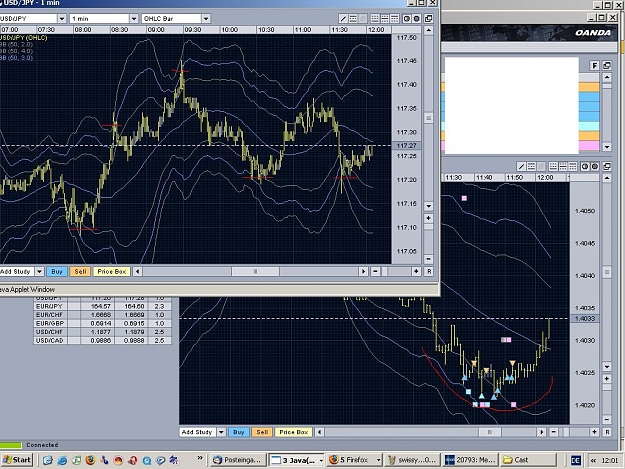
Task: Switch to the 5 Firefox taskbar group
Action: click(354, 460)
